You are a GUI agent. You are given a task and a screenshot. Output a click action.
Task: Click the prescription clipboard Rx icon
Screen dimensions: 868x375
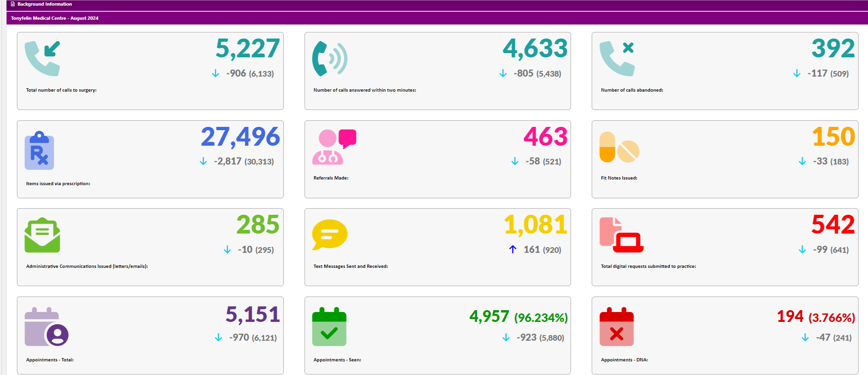(x=39, y=150)
